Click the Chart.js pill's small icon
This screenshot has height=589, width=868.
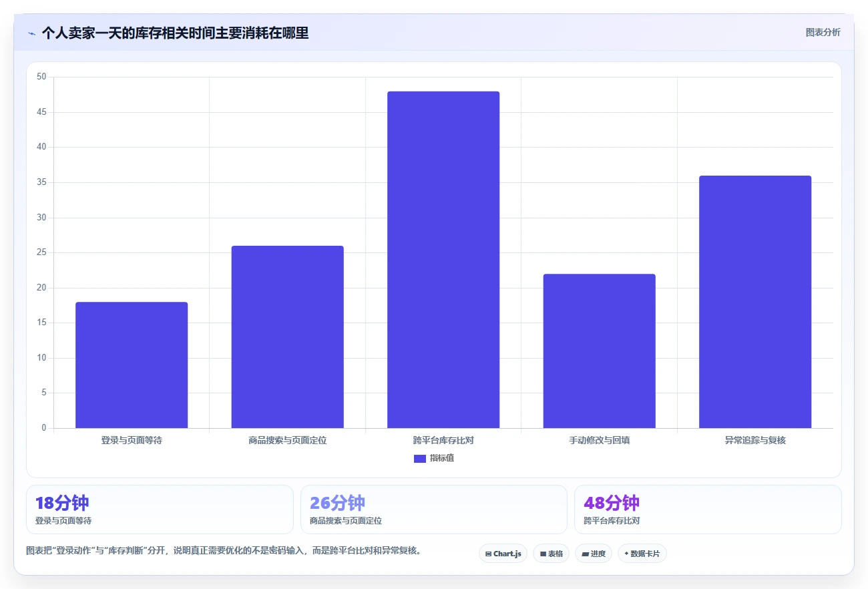point(488,554)
